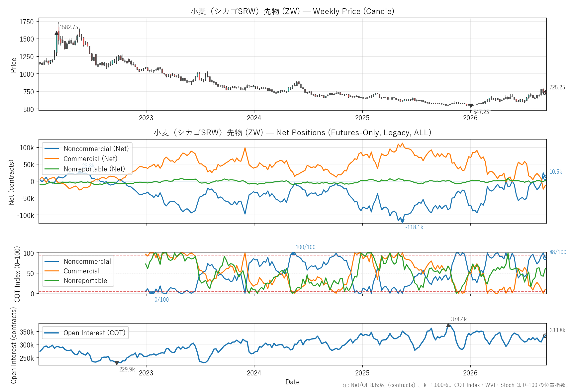574x392 pixels.
Task: Click the Noncommercial (Net) legend entry
Action: coord(86,149)
